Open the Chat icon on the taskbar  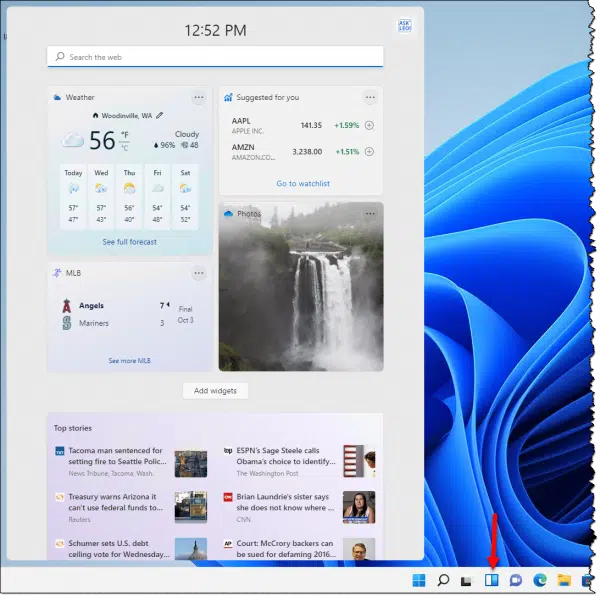pos(516,580)
